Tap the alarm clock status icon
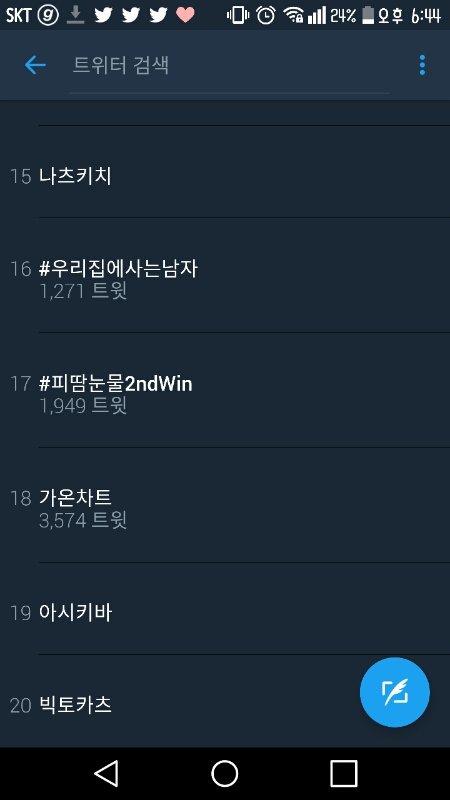This screenshot has height=800, width=450. pyautogui.click(x=266, y=15)
